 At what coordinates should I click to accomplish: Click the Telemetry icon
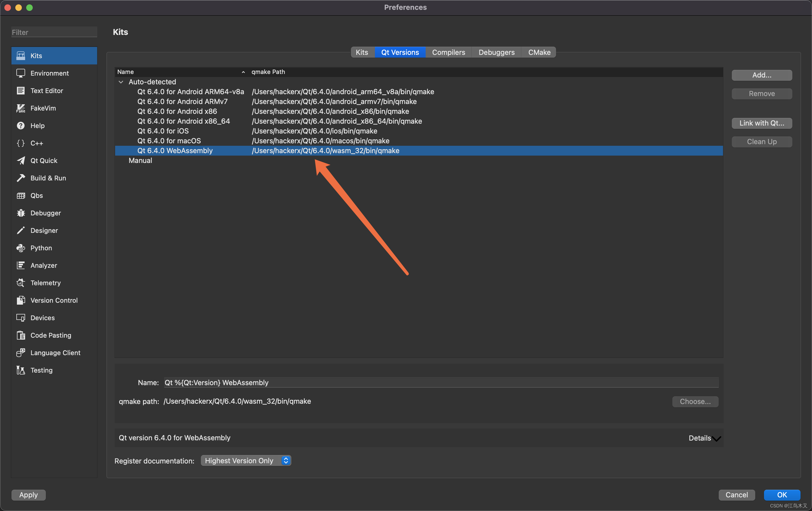click(x=20, y=283)
